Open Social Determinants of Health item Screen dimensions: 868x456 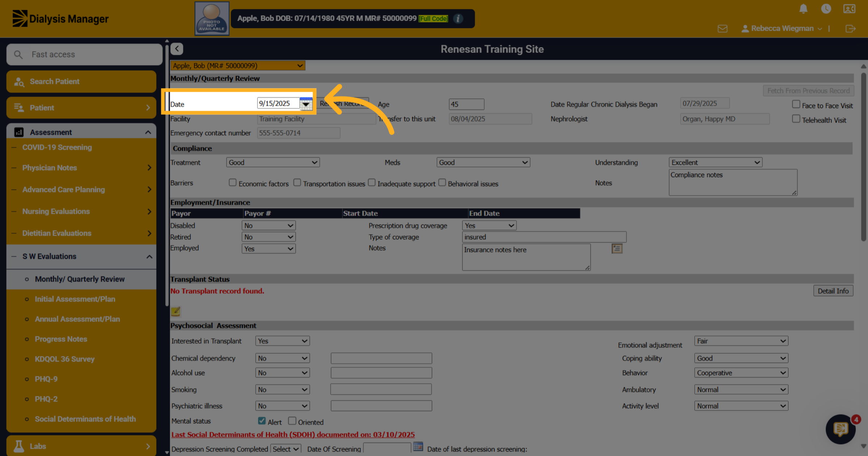85,419
